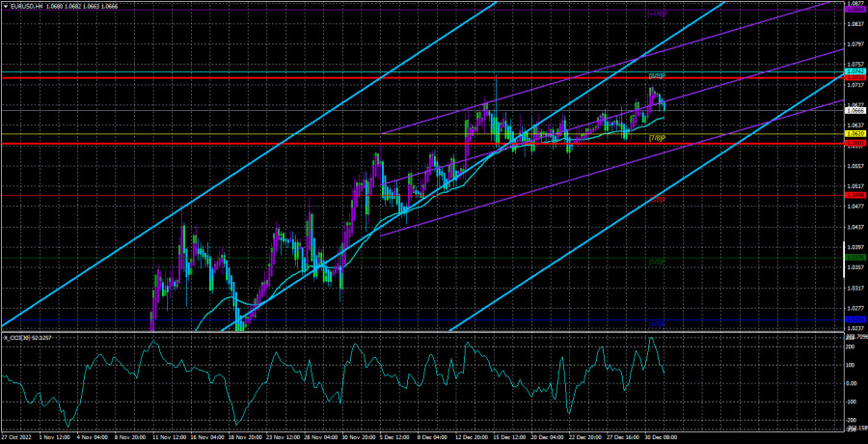Click the 1.0637 price axis value
This screenshot has height=444, width=868.
pos(855,125)
